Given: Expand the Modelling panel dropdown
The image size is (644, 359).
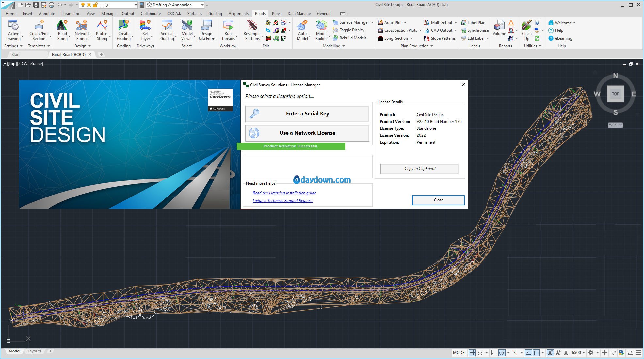Looking at the screenshot, I should coord(333,46).
